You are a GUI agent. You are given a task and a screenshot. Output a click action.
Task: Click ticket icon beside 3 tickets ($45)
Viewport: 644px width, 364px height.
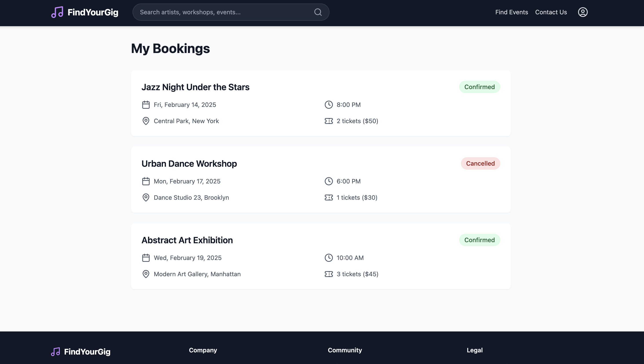[x=329, y=274]
